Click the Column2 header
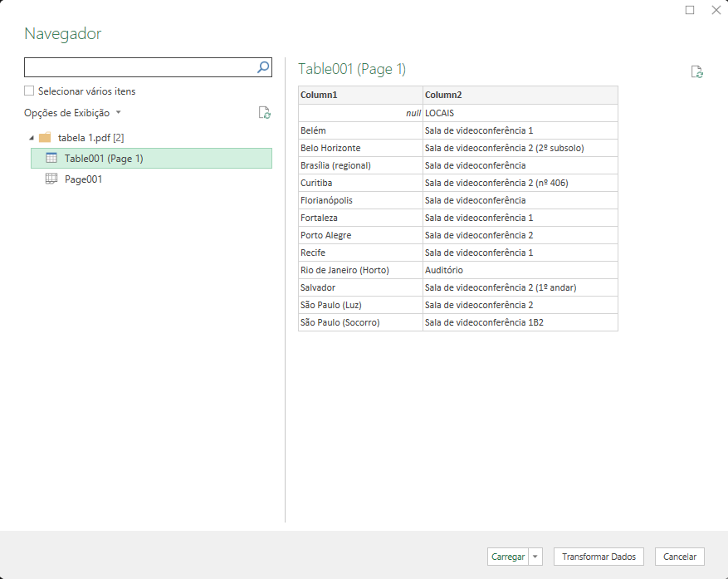The image size is (728, 579). 520,95
